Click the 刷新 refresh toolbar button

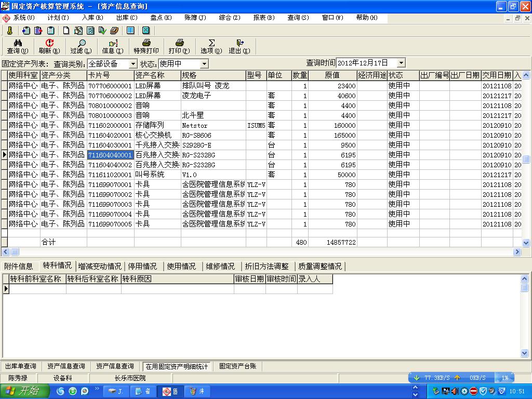point(49,46)
